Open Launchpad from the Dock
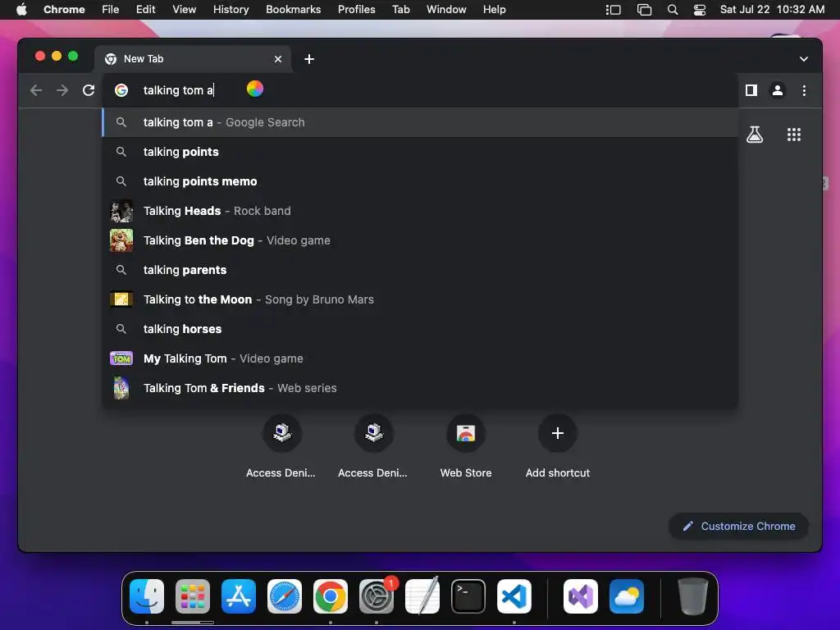The image size is (840, 630). pyautogui.click(x=193, y=596)
